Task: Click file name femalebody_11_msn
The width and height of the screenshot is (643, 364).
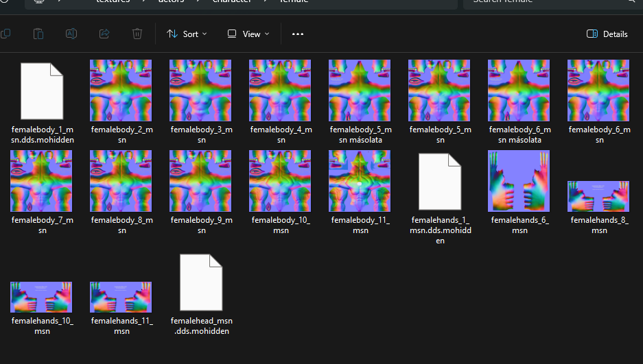Action: click(x=360, y=226)
